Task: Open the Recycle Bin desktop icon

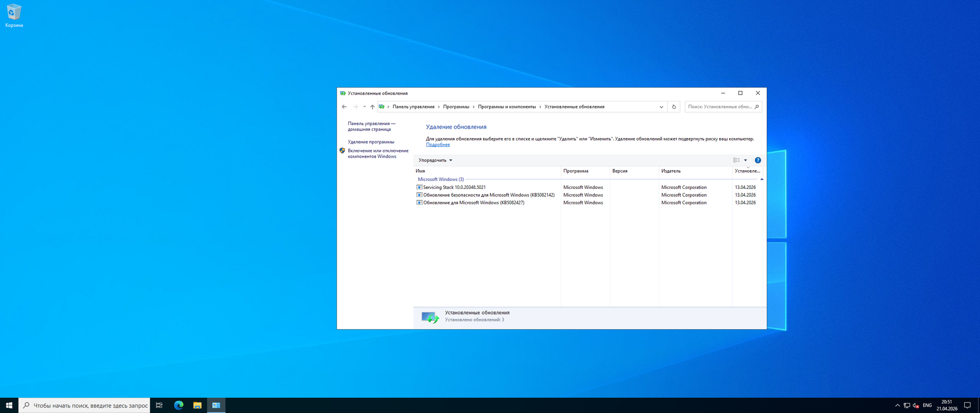Action: point(14,15)
